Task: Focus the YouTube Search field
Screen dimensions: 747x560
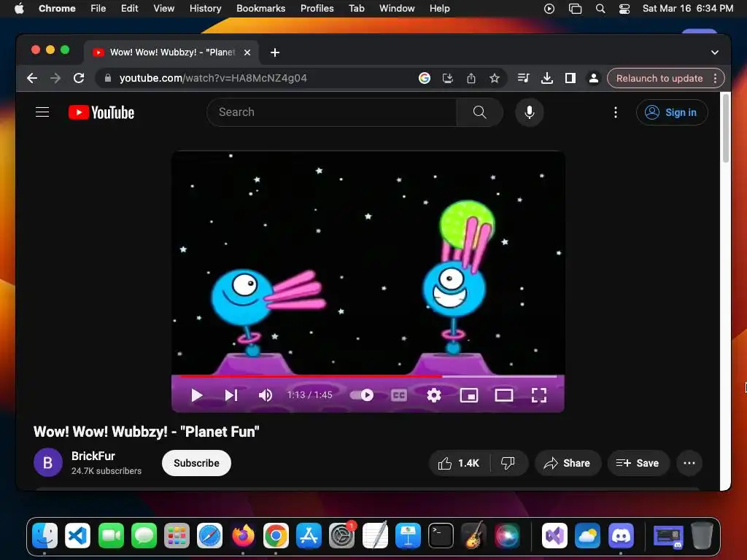Action: [x=332, y=112]
